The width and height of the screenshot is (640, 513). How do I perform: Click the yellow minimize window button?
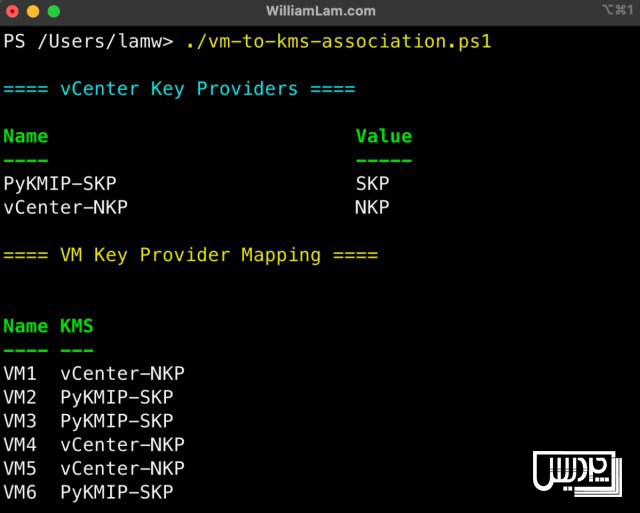(x=33, y=11)
